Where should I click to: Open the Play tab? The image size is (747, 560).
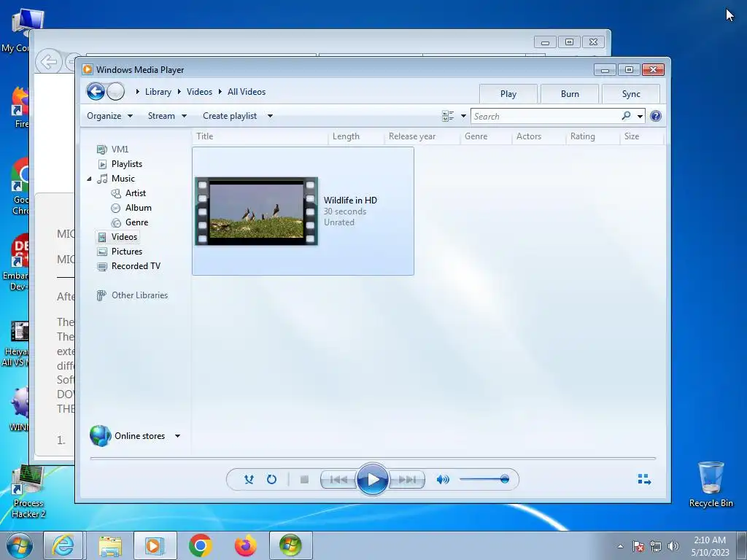pos(508,94)
